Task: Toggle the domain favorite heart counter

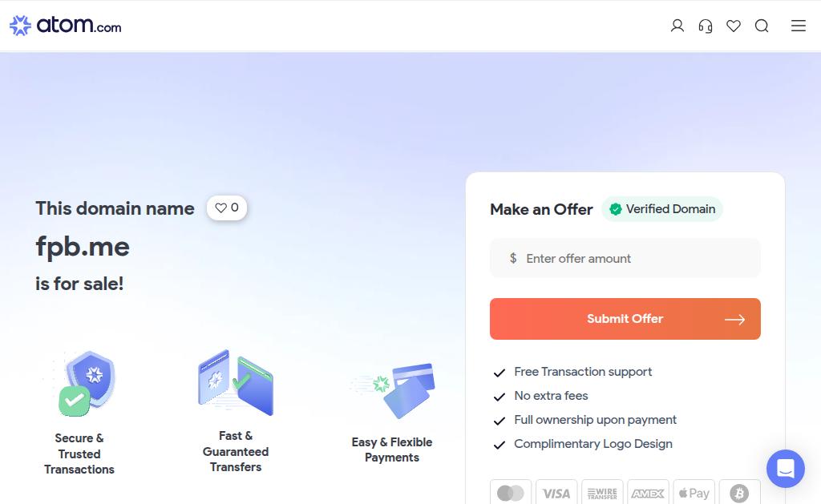Action: coord(227,208)
